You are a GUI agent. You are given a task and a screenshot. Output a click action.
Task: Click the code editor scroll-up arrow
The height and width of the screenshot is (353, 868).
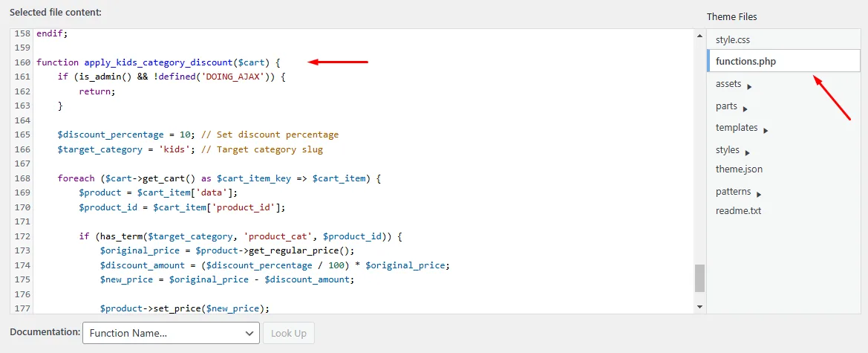pos(699,36)
